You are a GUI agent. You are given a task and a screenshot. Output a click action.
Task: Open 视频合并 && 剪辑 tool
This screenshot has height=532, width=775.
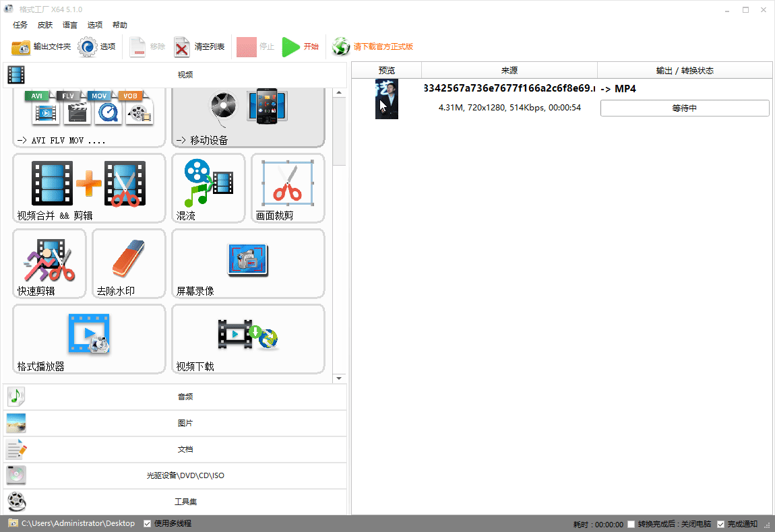[x=89, y=188]
